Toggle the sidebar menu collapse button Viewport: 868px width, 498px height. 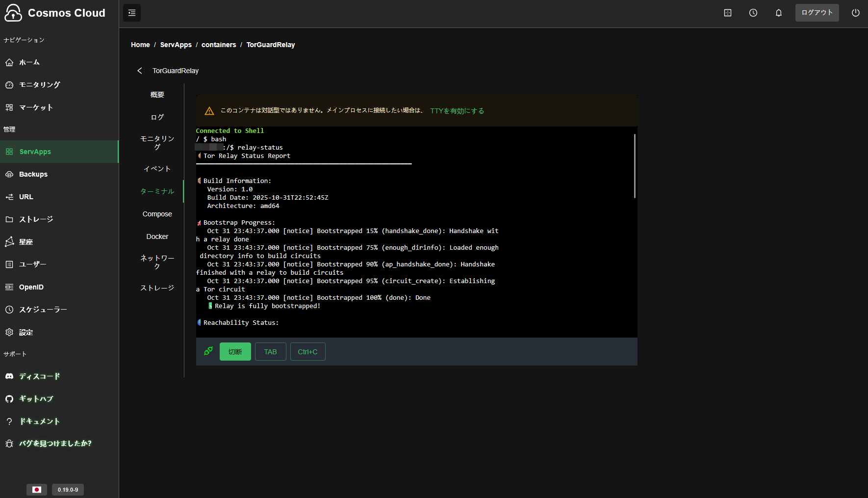(132, 13)
